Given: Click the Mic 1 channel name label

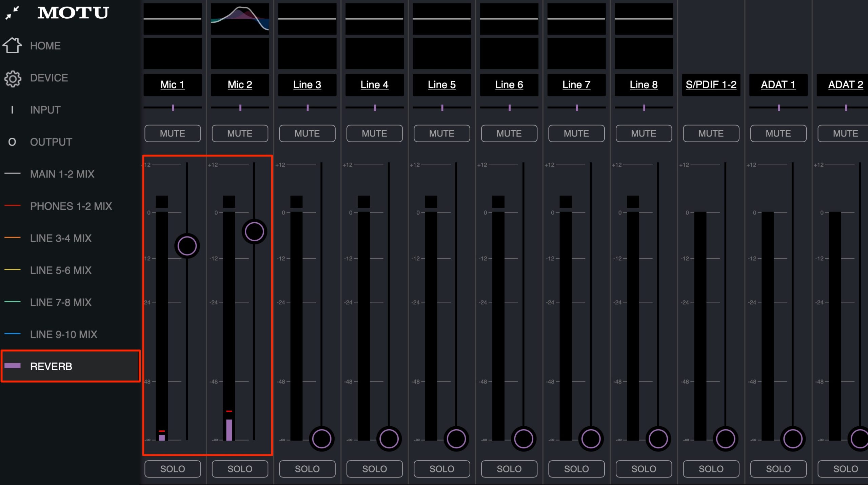Looking at the screenshot, I should pyautogui.click(x=173, y=85).
